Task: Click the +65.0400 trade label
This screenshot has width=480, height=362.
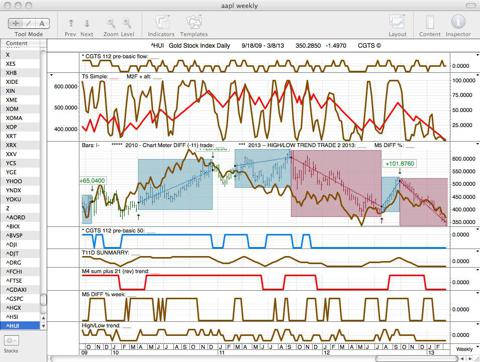Action: 93,181
